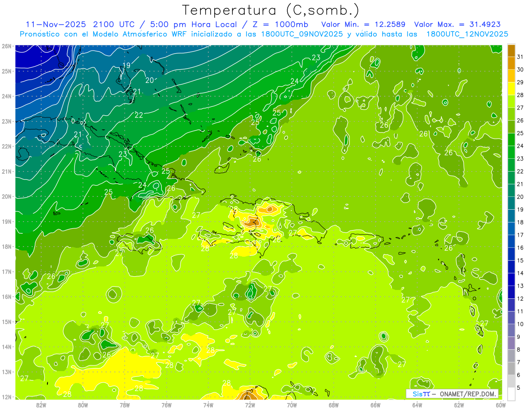Click the longitude axis label '70W'
532x411 pixels.
click(x=292, y=404)
